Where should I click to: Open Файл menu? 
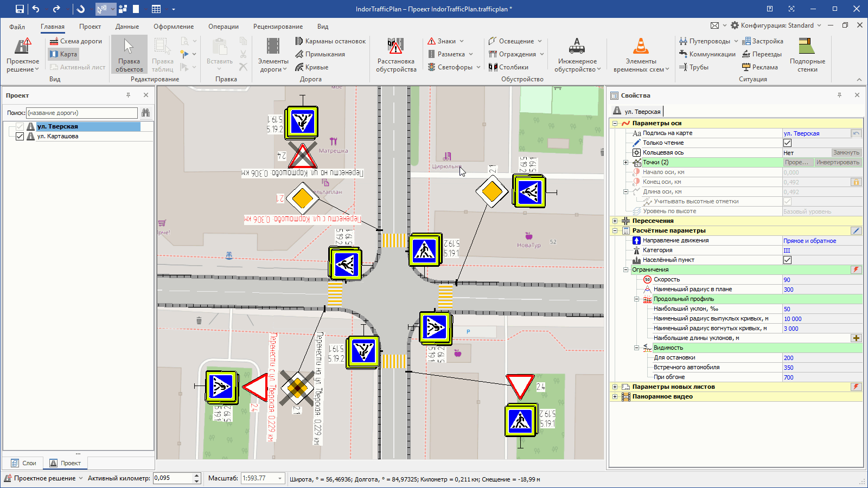17,27
